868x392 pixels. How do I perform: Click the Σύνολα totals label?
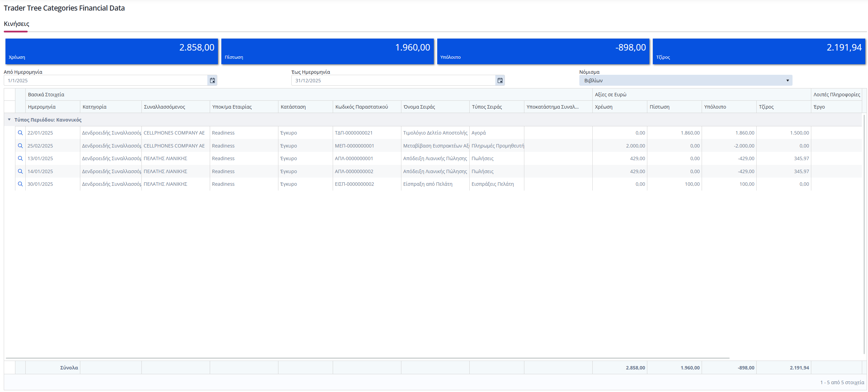[69, 368]
